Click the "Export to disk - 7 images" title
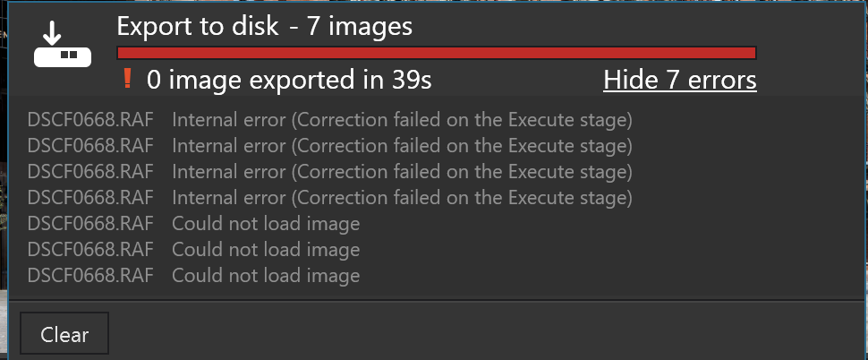Viewport: 868px width, 360px height. tap(264, 27)
